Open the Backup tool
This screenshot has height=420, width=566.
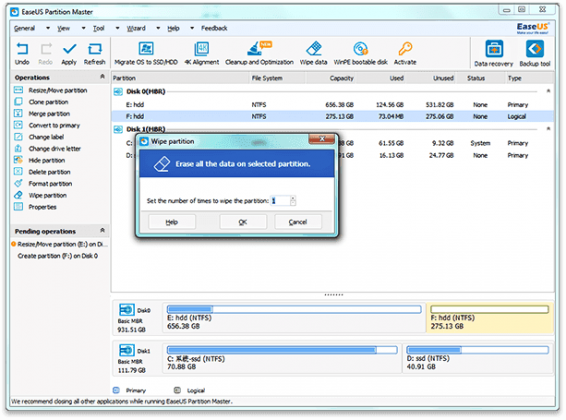pyautogui.click(x=535, y=53)
